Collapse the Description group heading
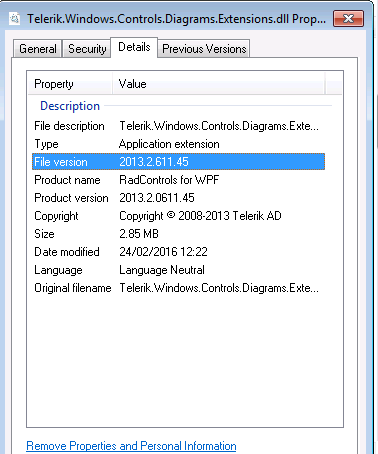This screenshot has height=454, width=378. [x=70, y=106]
